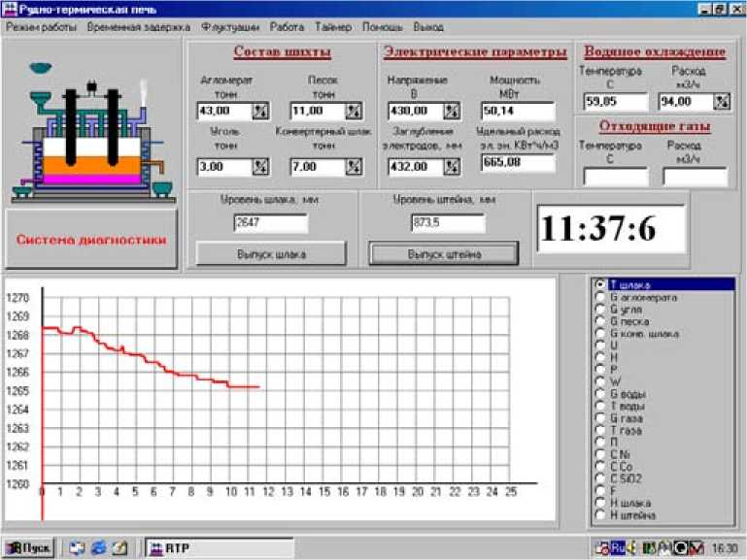Select the T воды radio button
747x560 pixels.
[x=600, y=406]
